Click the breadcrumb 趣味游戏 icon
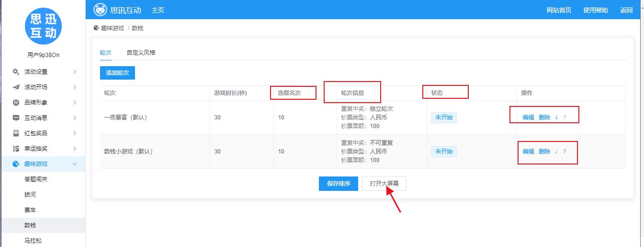The image size is (644, 247). click(x=96, y=28)
